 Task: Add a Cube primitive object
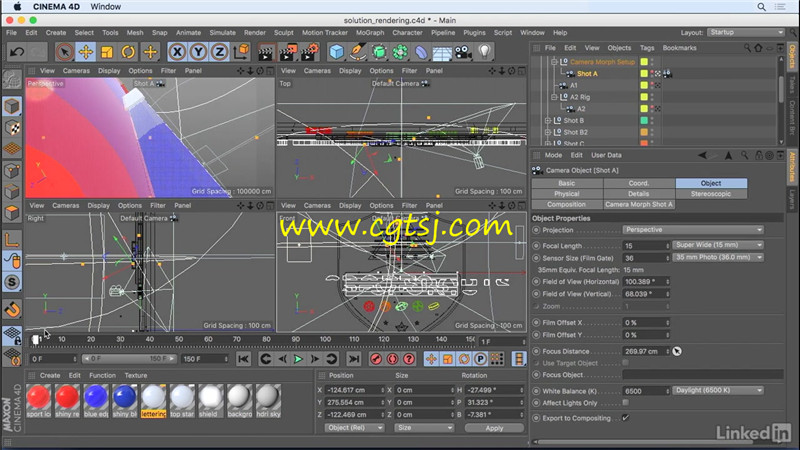(336, 52)
